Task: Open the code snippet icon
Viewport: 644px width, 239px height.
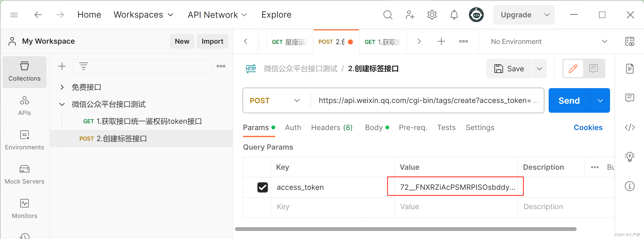Action: tap(630, 128)
